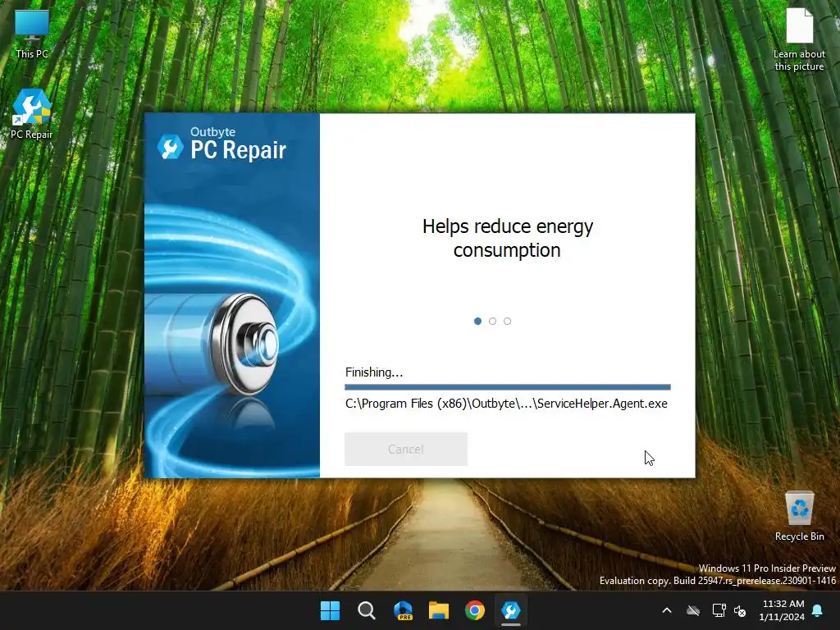The height and width of the screenshot is (630, 840).
Task: Click the muted volume tray icon
Action: tap(740, 610)
